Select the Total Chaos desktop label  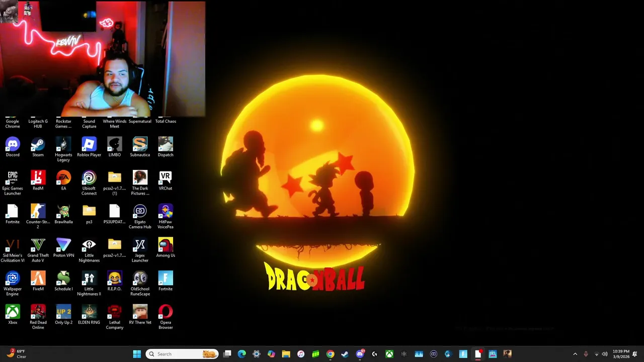point(166,121)
